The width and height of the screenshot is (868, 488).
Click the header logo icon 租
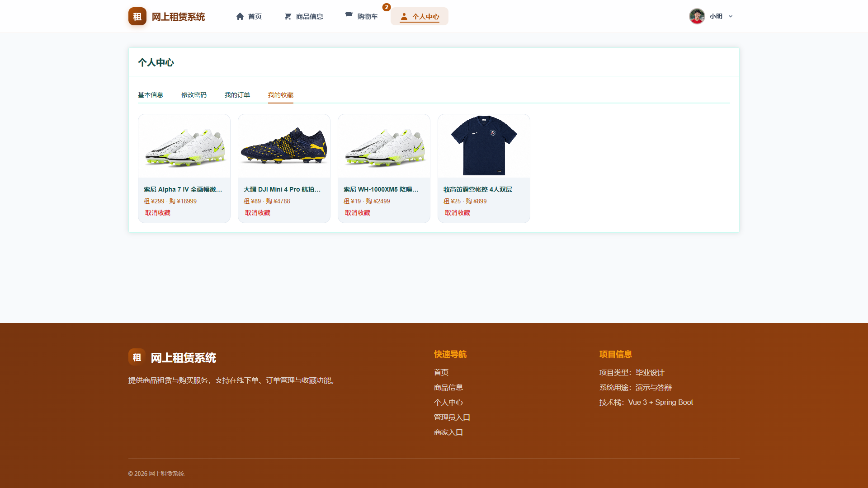137,16
